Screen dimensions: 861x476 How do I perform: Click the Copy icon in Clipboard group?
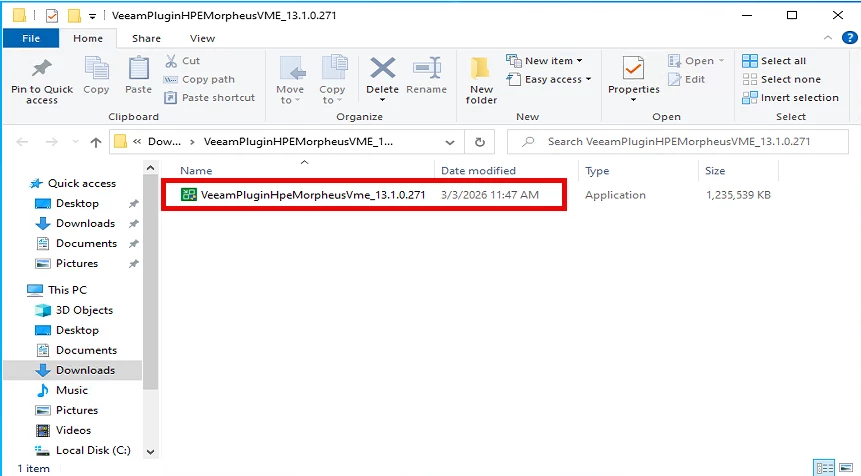click(96, 69)
